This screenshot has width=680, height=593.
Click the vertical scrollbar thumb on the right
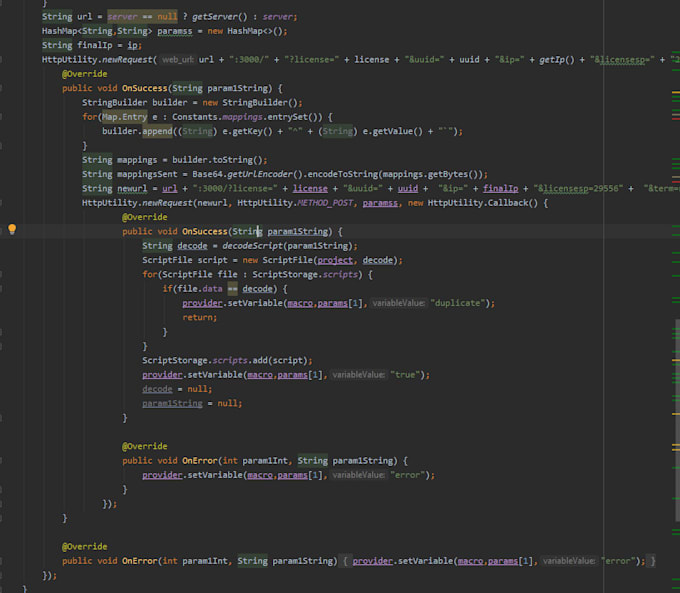pos(677,420)
